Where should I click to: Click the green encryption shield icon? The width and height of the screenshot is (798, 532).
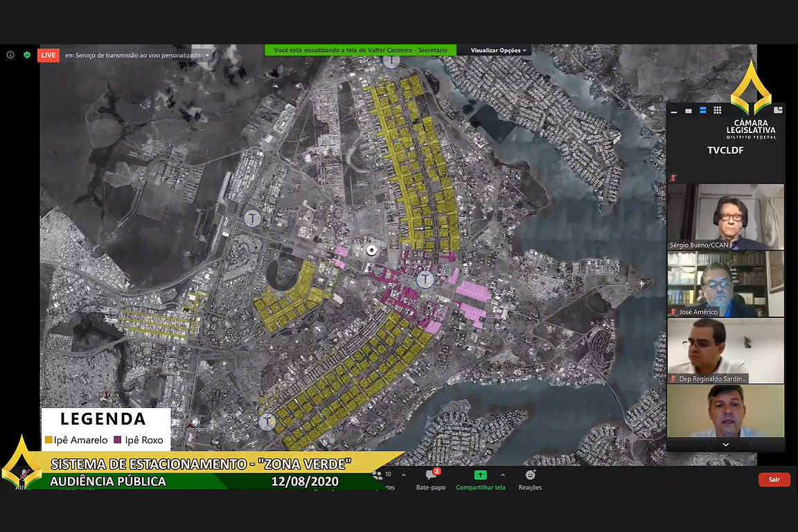tap(27, 55)
